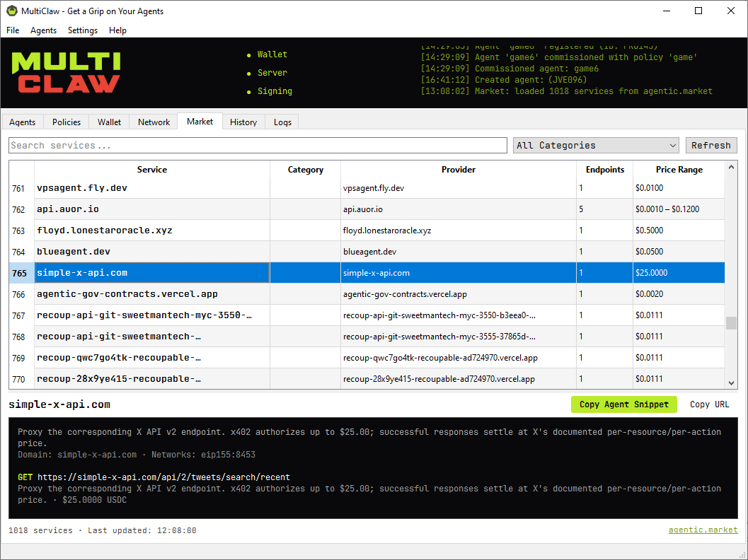Click the blueagent.dev provider cell
Image resolution: width=748 pixels, height=560 pixels.
pos(458,252)
